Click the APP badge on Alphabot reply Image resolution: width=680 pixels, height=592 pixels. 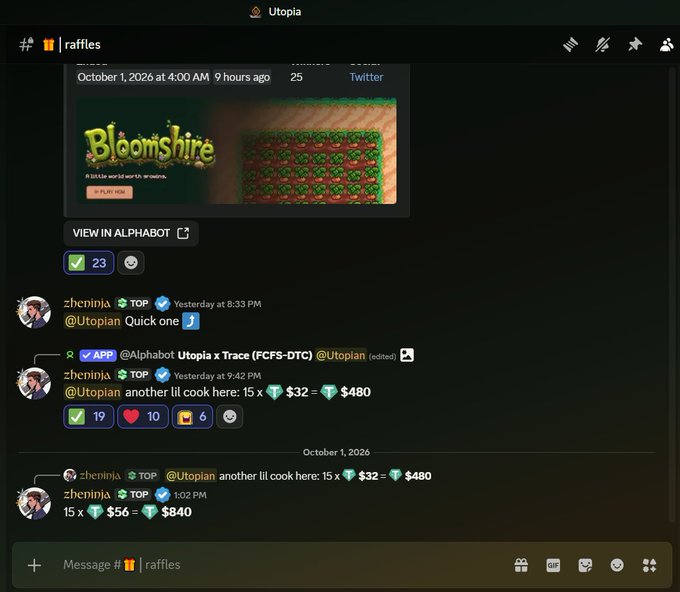(98, 355)
